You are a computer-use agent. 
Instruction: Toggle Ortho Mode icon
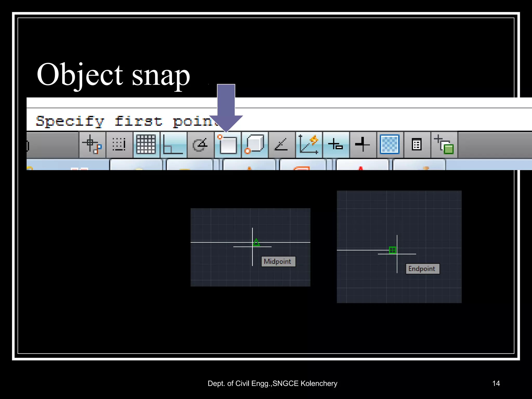[173, 145]
